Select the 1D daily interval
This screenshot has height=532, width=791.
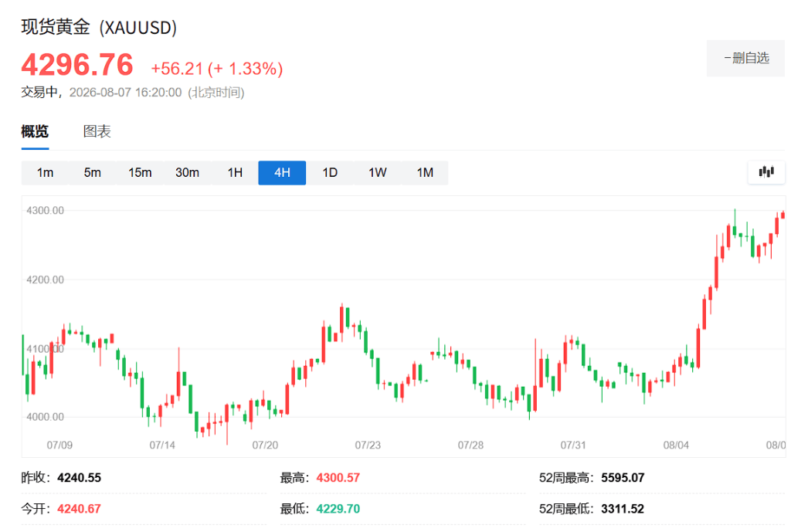(x=329, y=173)
